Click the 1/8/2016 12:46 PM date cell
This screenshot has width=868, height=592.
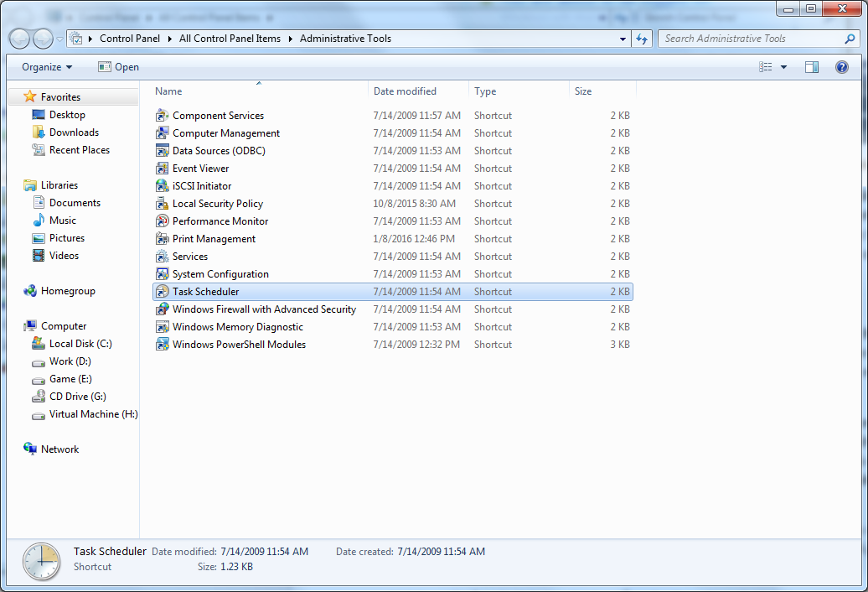(x=414, y=239)
